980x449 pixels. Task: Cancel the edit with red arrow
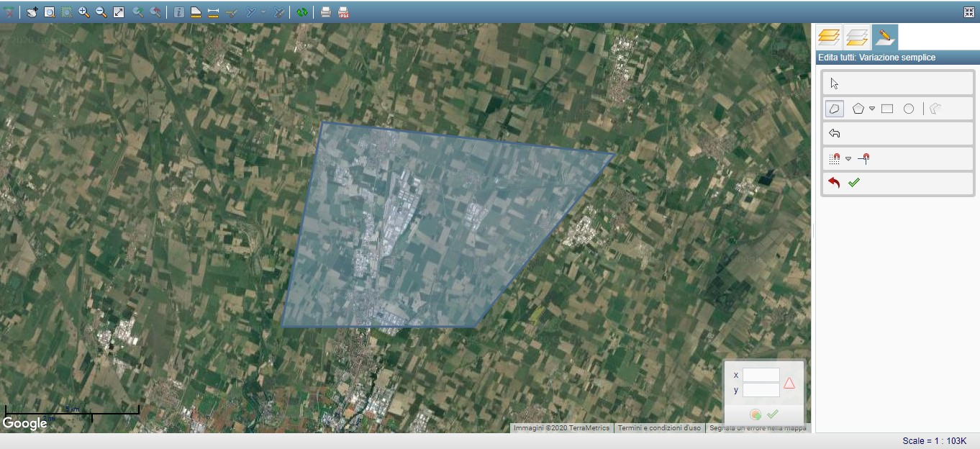pyautogui.click(x=834, y=183)
